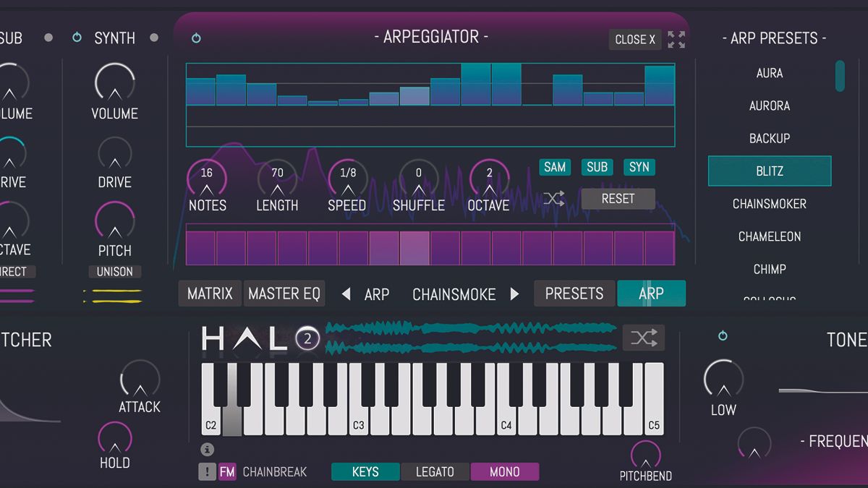The width and height of the screenshot is (868, 488).
Task: Click the Synth PITCH knob
Action: tap(114, 221)
